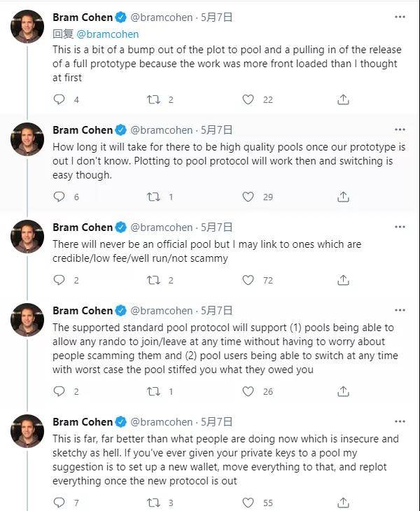Reply to the "high quality pools" tweet
Screen dimensions: 420x511
pyautogui.click(x=59, y=197)
